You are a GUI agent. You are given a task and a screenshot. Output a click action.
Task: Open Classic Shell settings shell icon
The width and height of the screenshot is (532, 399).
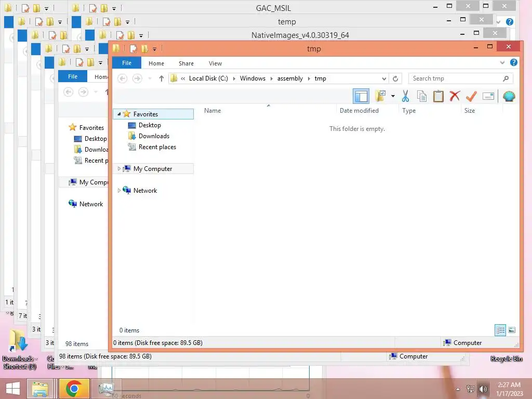coord(509,96)
